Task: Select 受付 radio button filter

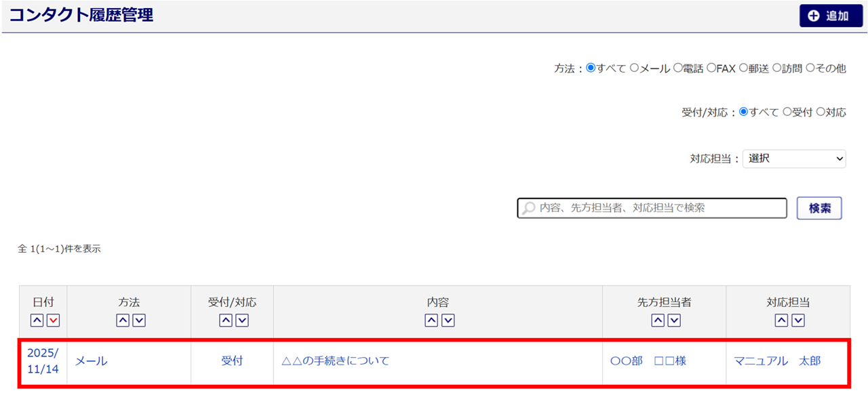Action: 787,112
